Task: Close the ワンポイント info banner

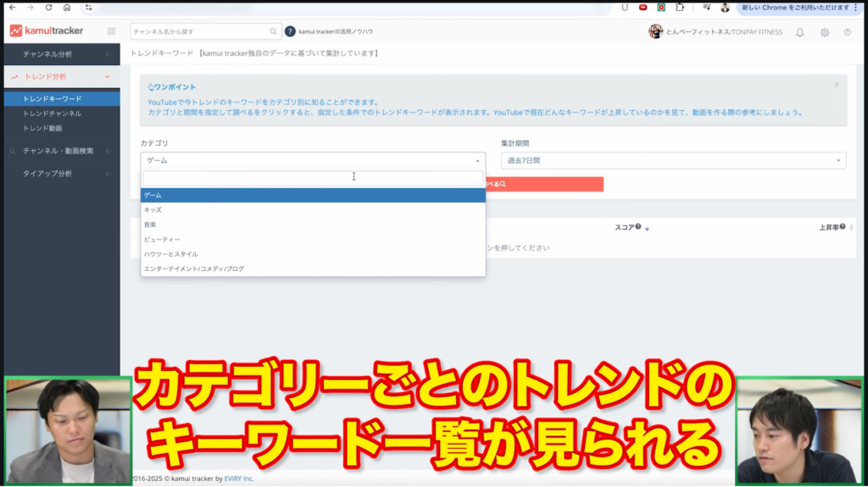Action: 837,85
